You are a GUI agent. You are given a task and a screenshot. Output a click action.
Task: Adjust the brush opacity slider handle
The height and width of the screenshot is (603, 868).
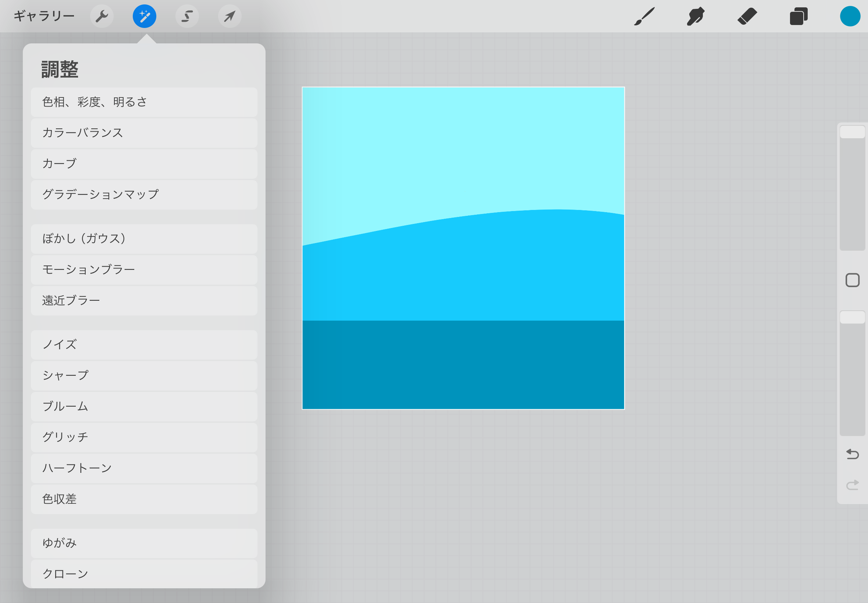click(852, 317)
